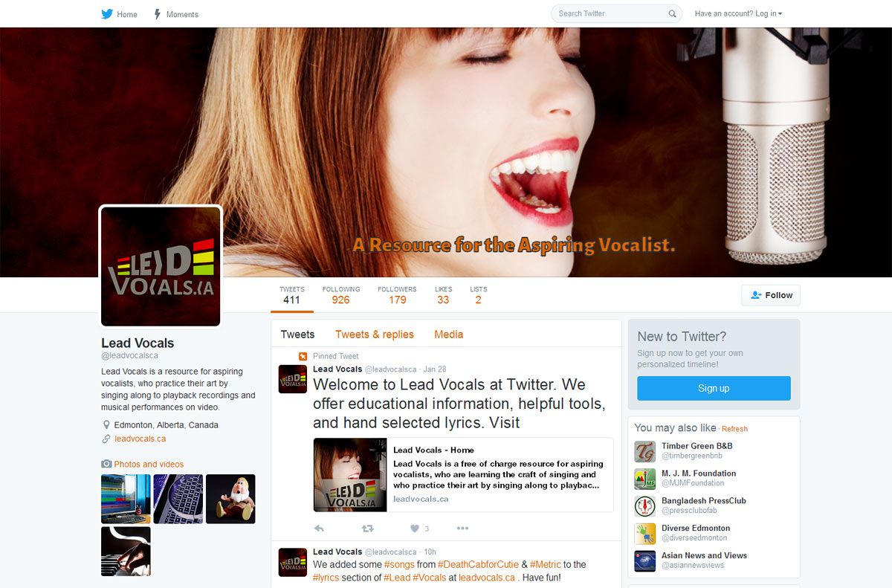Open Diverse Edmonton profile

coord(696,529)
